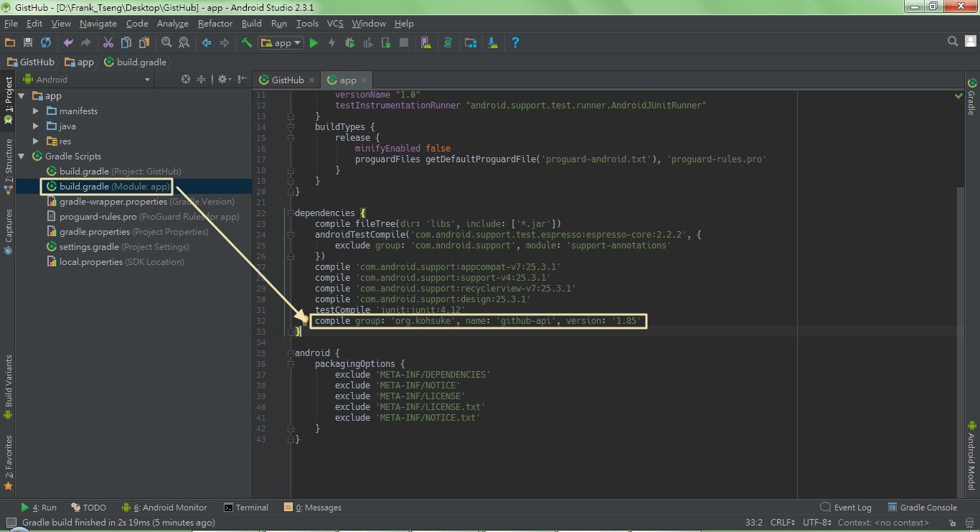Image resolution: width=980 pixels, height=532 pixels.
Task: Select settings.gradle in Gradle Scripts
Action: click(88, 247)
